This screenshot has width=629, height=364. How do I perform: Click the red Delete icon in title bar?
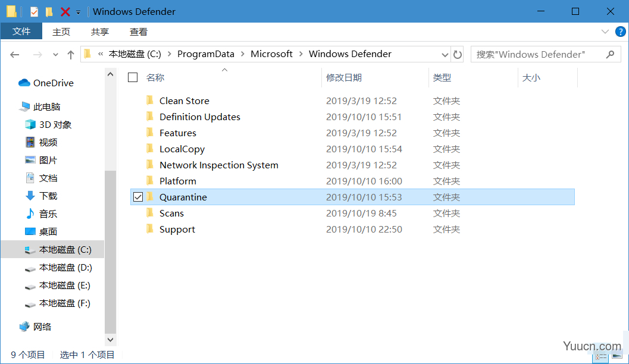tap(65, 12)
